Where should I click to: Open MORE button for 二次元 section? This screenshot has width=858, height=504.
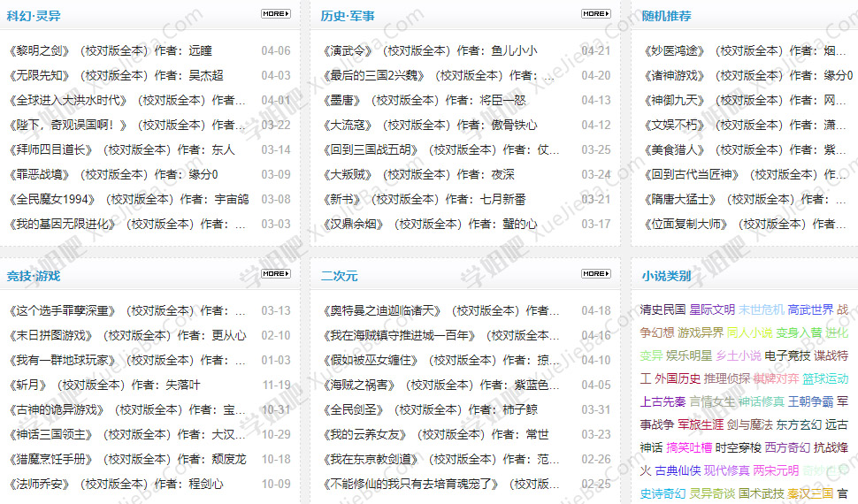(596, 273)
